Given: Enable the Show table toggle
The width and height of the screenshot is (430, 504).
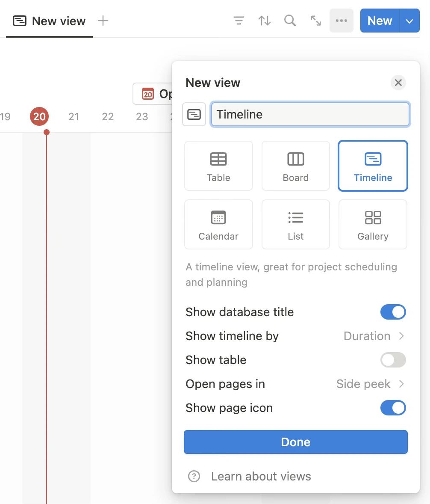Looking at the screenshot, I should [393, 360].
